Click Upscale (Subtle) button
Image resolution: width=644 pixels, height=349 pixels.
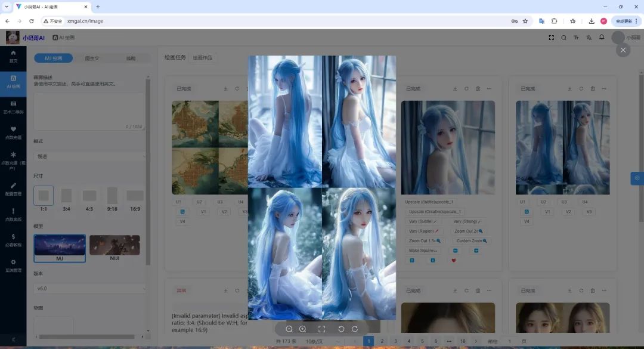[429, 202]
